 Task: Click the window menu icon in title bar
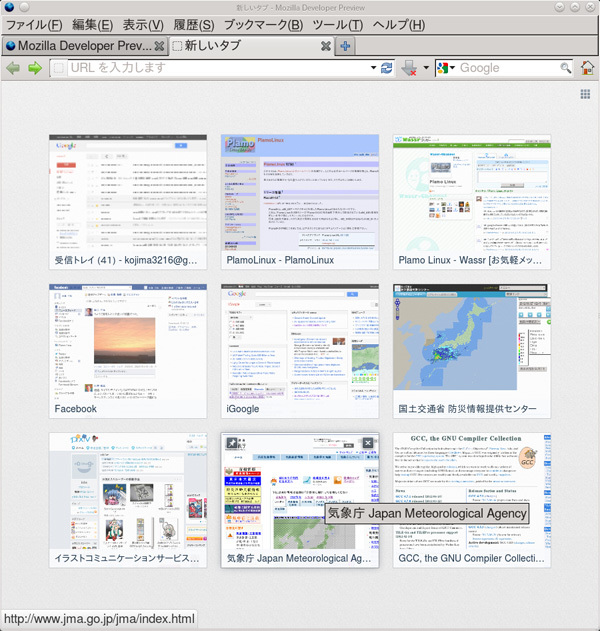[9, 7]
